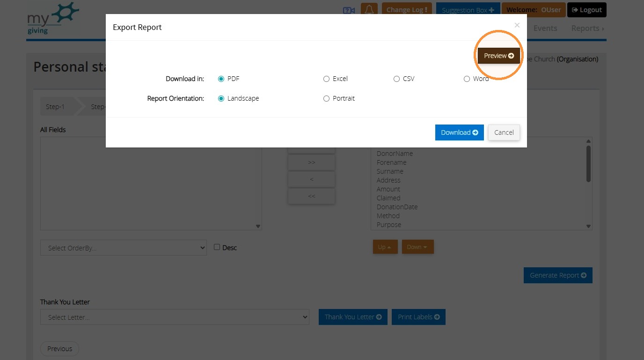Select Method in the fields list
Screen dimensions: 644x360
(388, 216)
